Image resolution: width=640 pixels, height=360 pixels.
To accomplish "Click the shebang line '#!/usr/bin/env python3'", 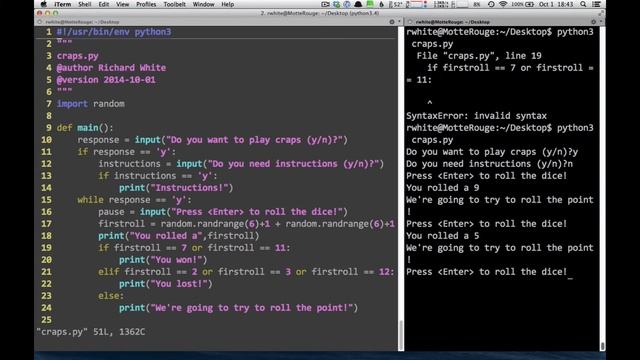I will tap(114, 32).
